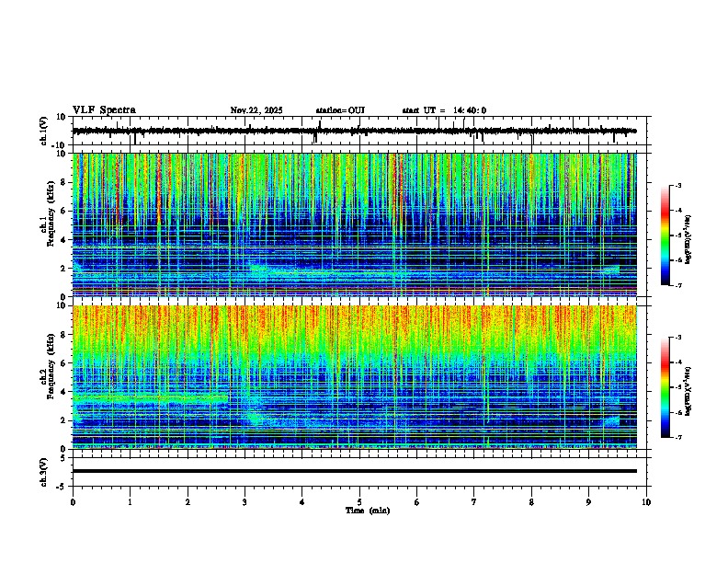The image size is (728, 563).
Task: Select the ch.2 "Frequency (kHz)" axis label
Action: pos(51,366)
